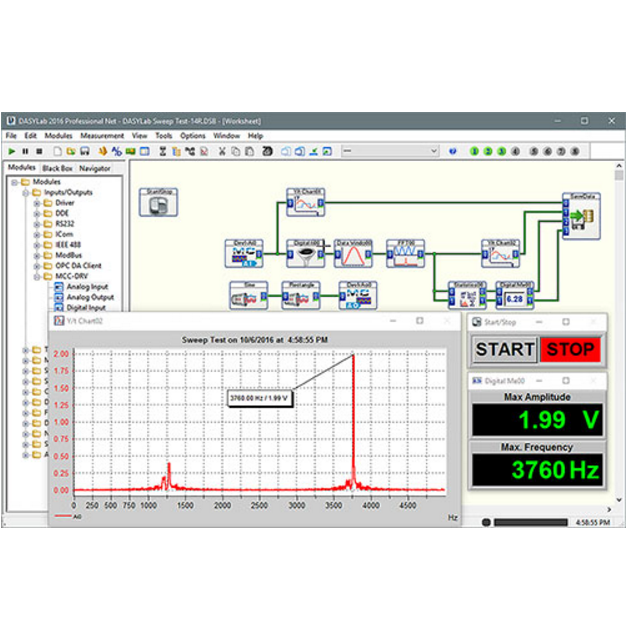The width and height of the screenshot is (635, 635).
Task: Click the Max Amplitude 1.99 V display
Action: click(537, 420)
